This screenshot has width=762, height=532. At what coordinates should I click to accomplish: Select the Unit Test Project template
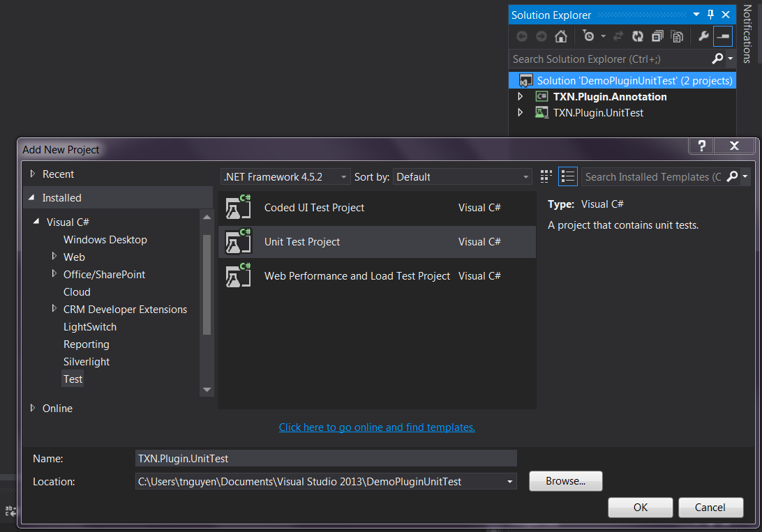pos(377,242)
